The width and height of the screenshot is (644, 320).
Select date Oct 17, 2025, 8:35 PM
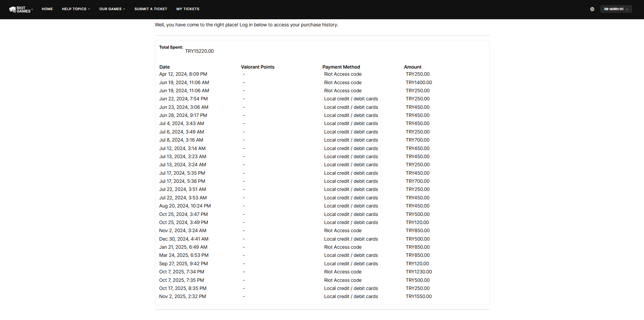[x=183, y=288]
